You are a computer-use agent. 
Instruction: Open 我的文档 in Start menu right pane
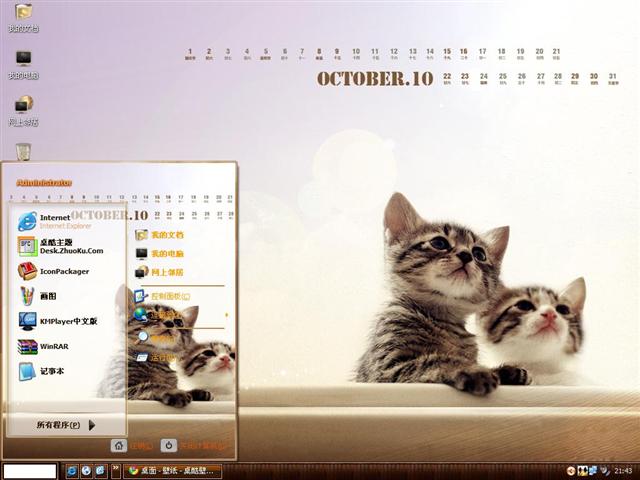tap(159, 235)
